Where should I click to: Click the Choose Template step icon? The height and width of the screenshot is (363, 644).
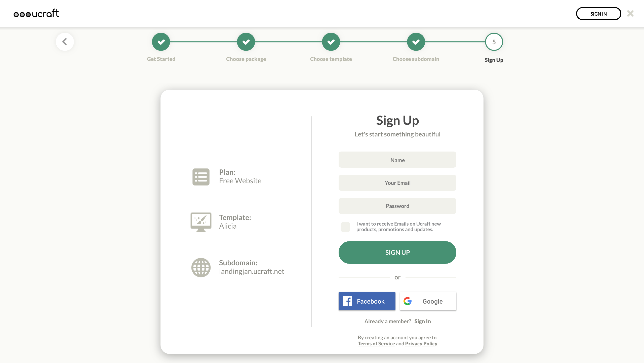point(331,42)
